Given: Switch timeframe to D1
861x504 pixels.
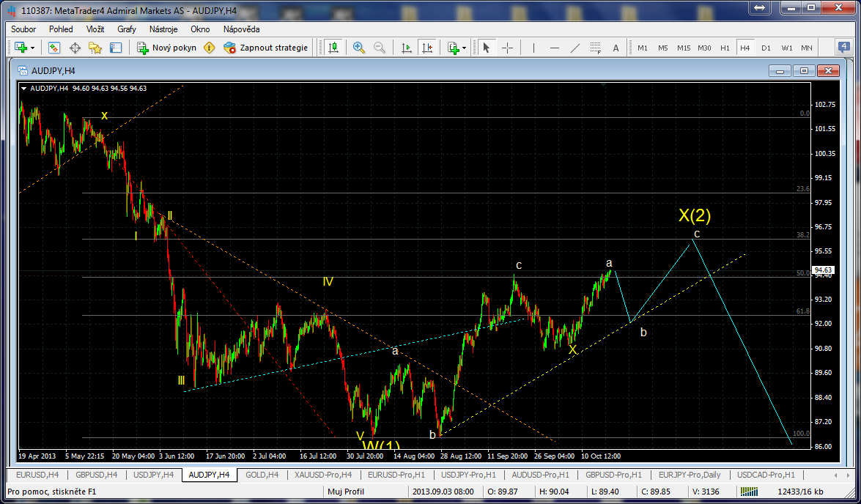Looking at the screenshot, I should tap(766, 48).
